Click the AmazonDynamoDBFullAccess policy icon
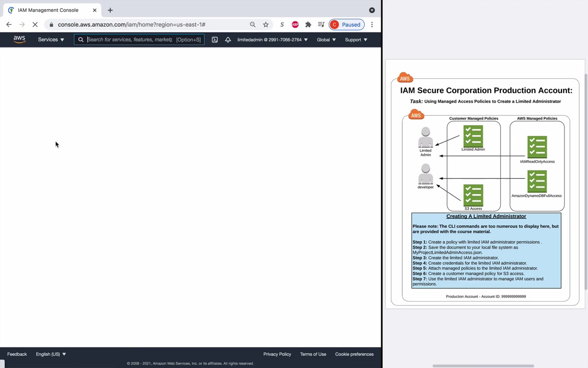The height and width of the screenshot is (368, 588). click(x=537, y=181)
